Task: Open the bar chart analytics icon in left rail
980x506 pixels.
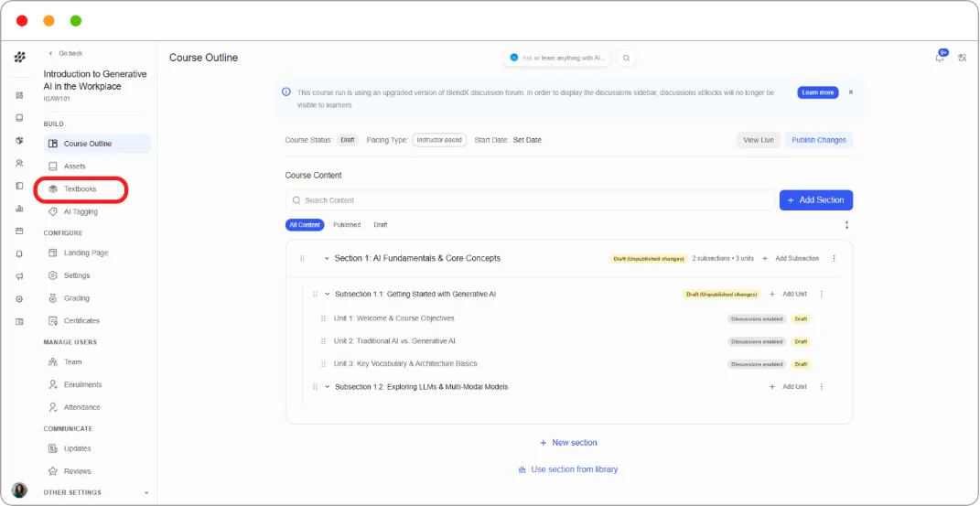Action: (x=19, y=209)
